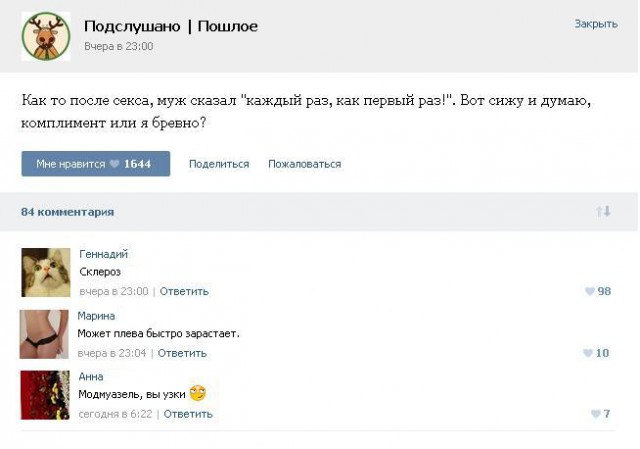Open Марина's profile avatar thumbnail
The height and width of the screenshot is (449, 640).
tap(45, 334)
